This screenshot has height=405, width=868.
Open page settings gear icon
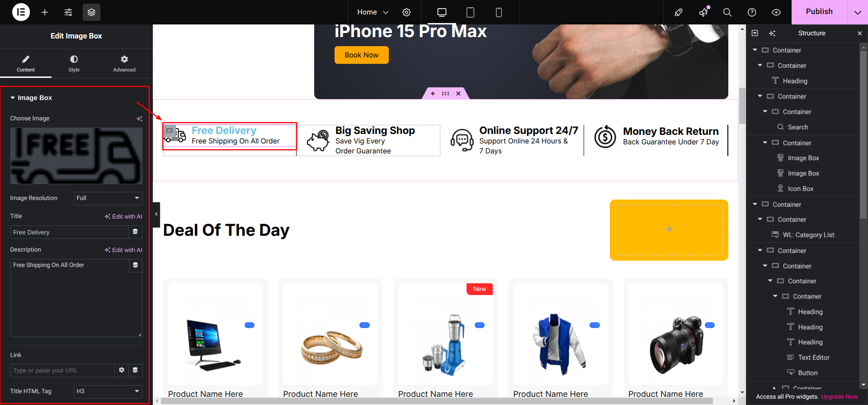coord(406,12)
